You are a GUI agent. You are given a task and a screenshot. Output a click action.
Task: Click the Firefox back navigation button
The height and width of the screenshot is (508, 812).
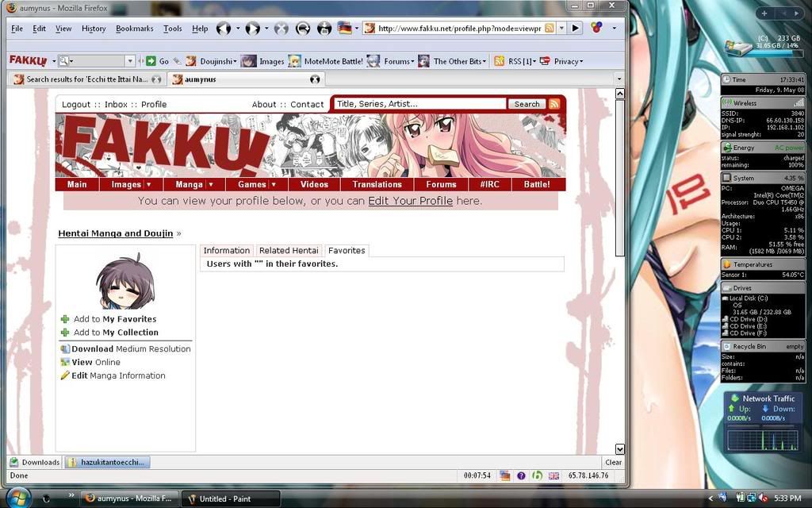224,29
